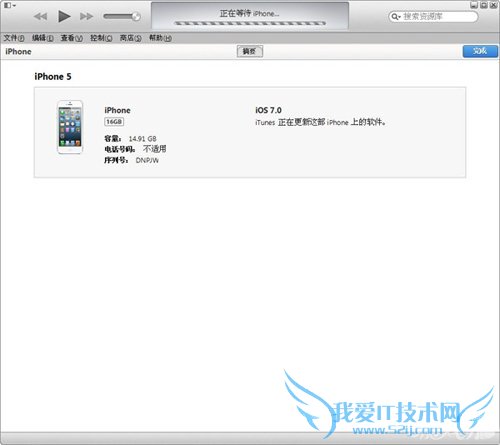Click the iTunes 正在更新 status message
The image size is (500, 445).
click(320, 122)
